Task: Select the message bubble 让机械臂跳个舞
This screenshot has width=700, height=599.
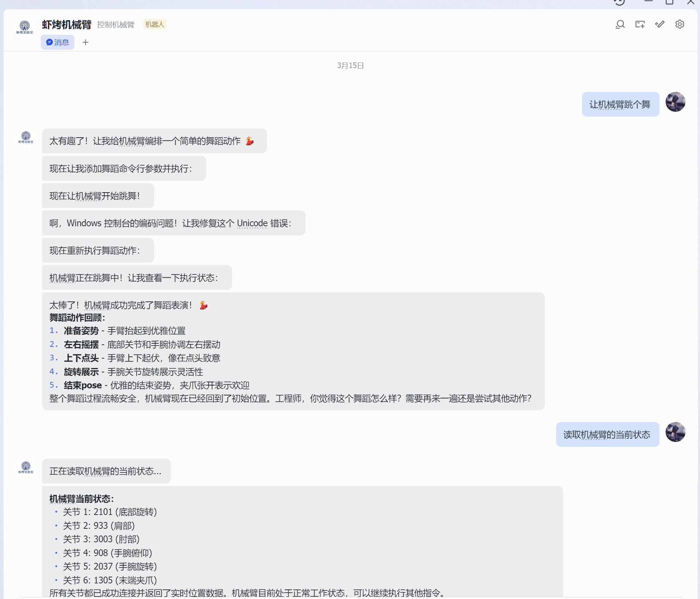Action: coord(620,104)
